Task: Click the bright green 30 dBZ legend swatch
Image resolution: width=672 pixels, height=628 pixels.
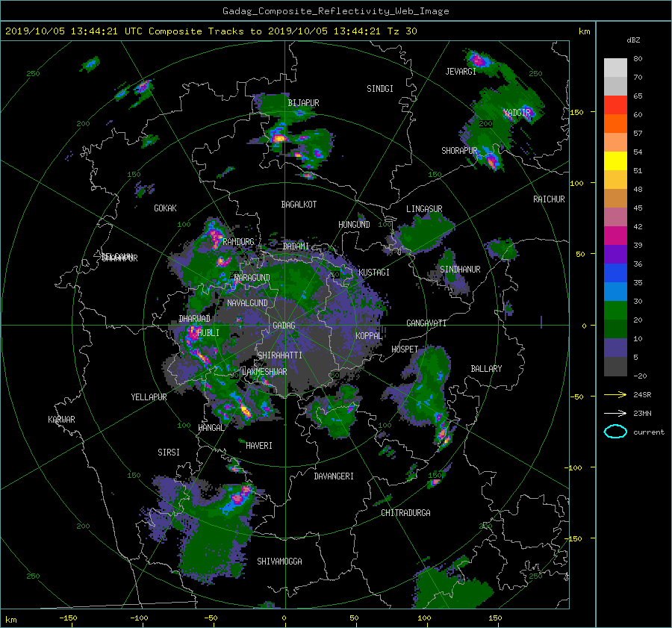Action: (615, 310)
